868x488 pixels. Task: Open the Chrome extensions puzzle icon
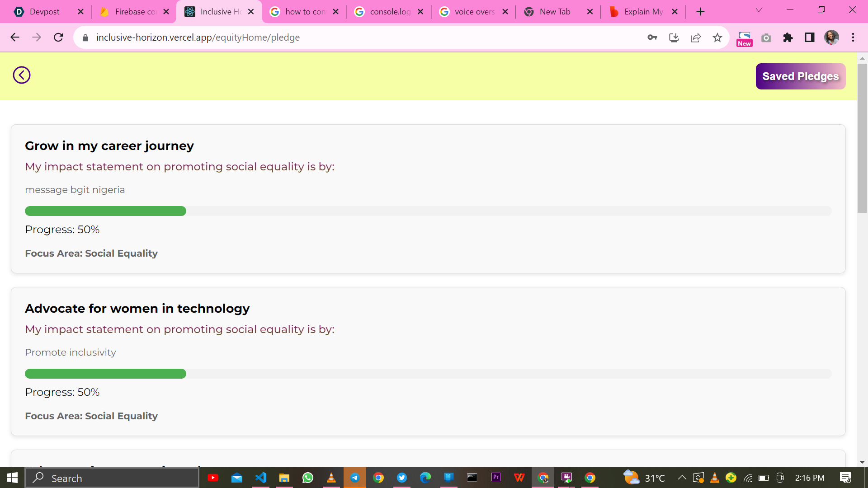point(788,38)
